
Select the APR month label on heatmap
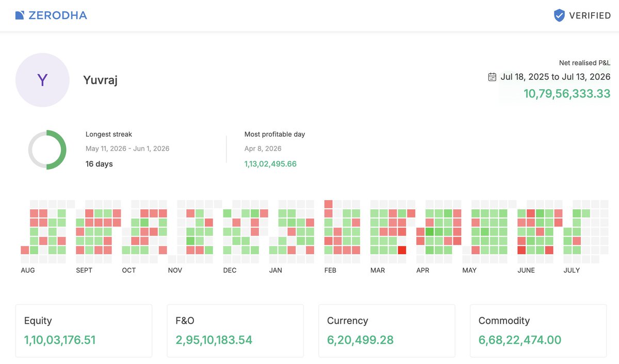point(423,270)
